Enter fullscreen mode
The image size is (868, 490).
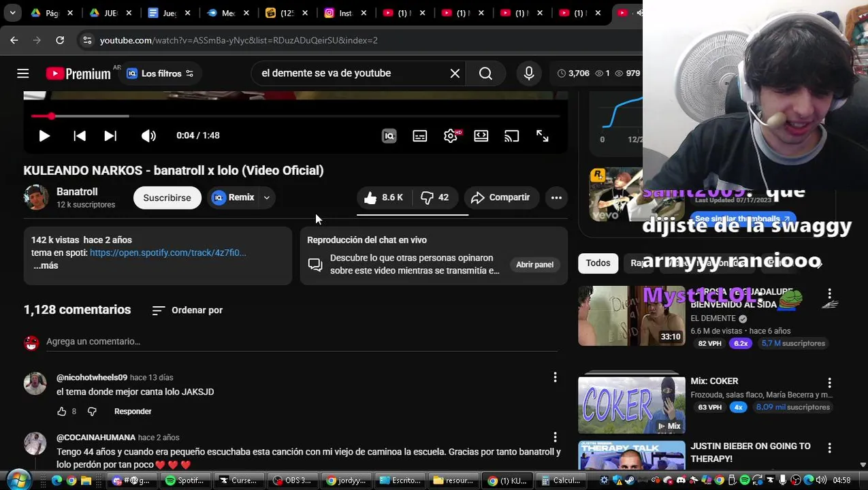pos(543,136)
